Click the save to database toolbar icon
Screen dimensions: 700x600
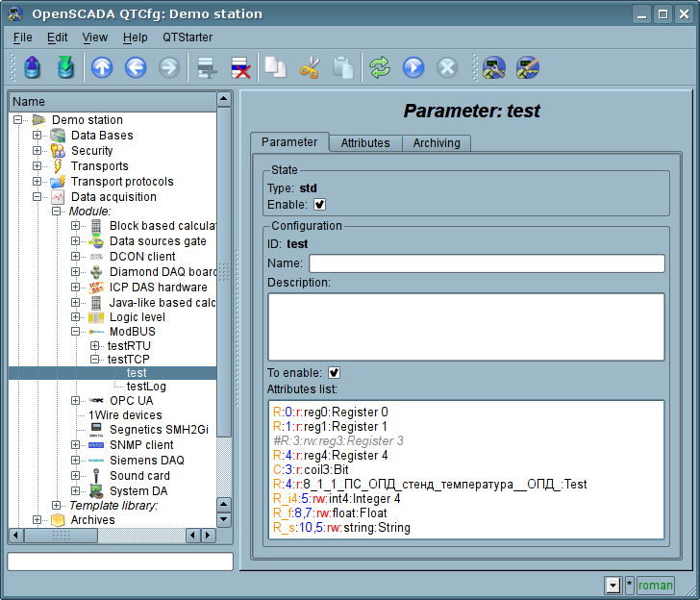point(64,67)
